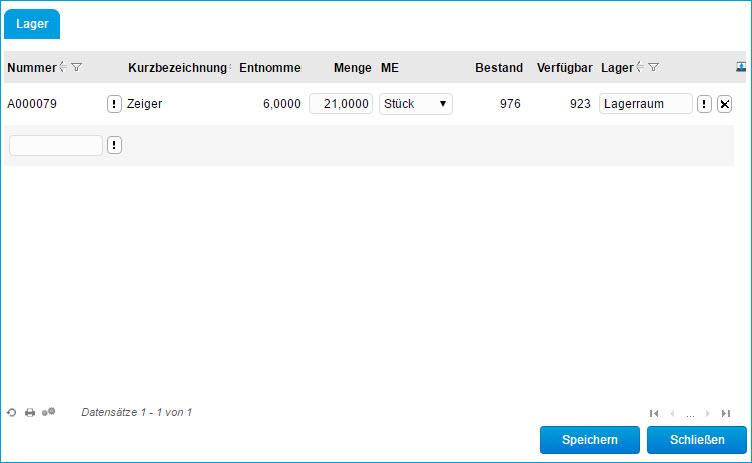The height and width of the screenshot is (463, 752).
Task: Sort by the Nummer column arrows
Action: [x=63, y=67]
